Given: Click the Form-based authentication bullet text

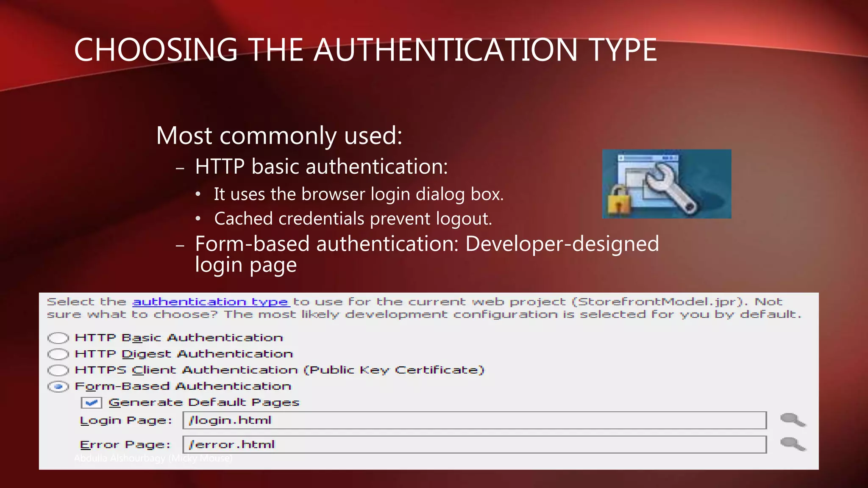Looking at the screenshot, I should pos(427,254).
